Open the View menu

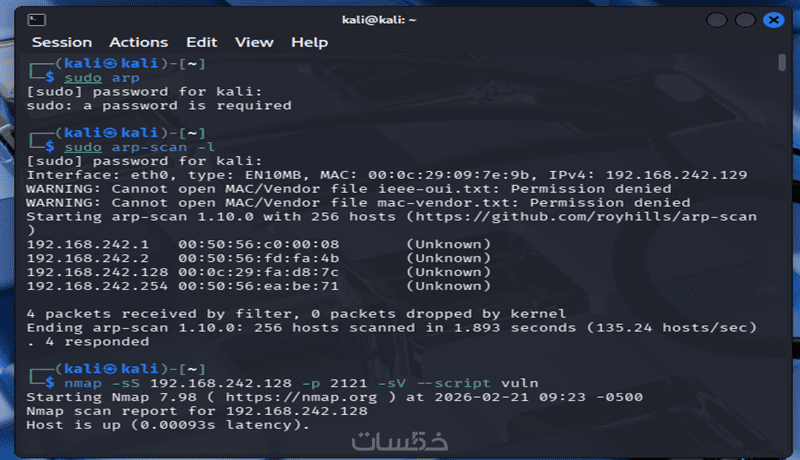[x=254, y=42]
